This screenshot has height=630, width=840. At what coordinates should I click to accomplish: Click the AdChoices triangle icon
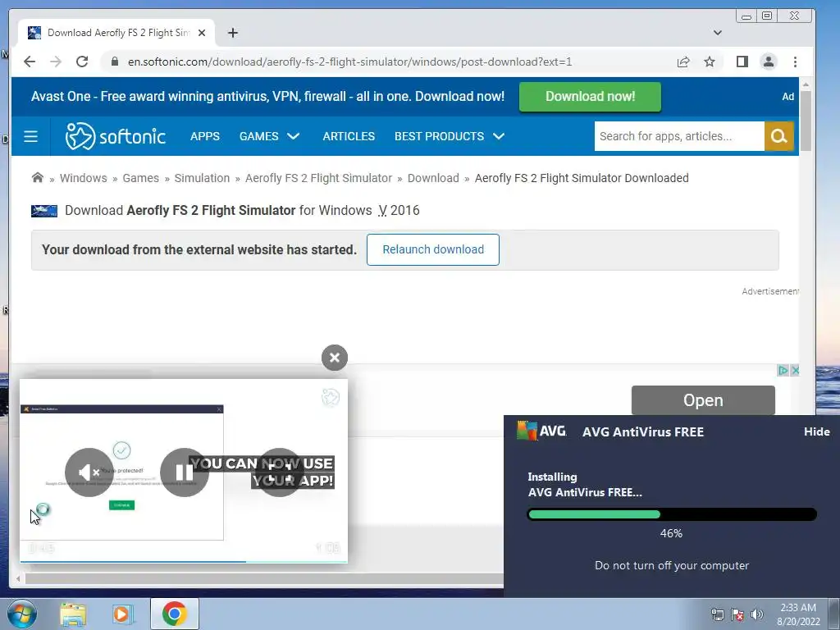tap(783, 370)
